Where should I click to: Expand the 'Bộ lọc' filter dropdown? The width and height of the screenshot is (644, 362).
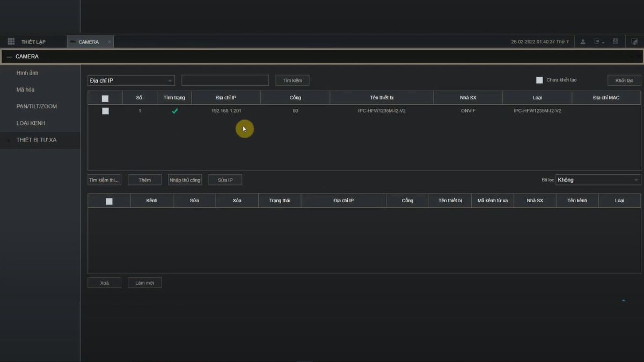pos(598,180)
